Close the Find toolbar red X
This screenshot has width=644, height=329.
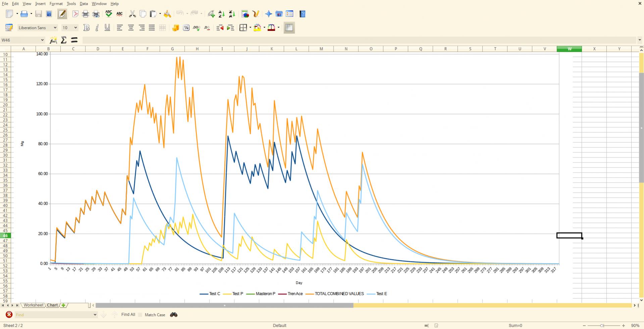[x=9, y=315]
